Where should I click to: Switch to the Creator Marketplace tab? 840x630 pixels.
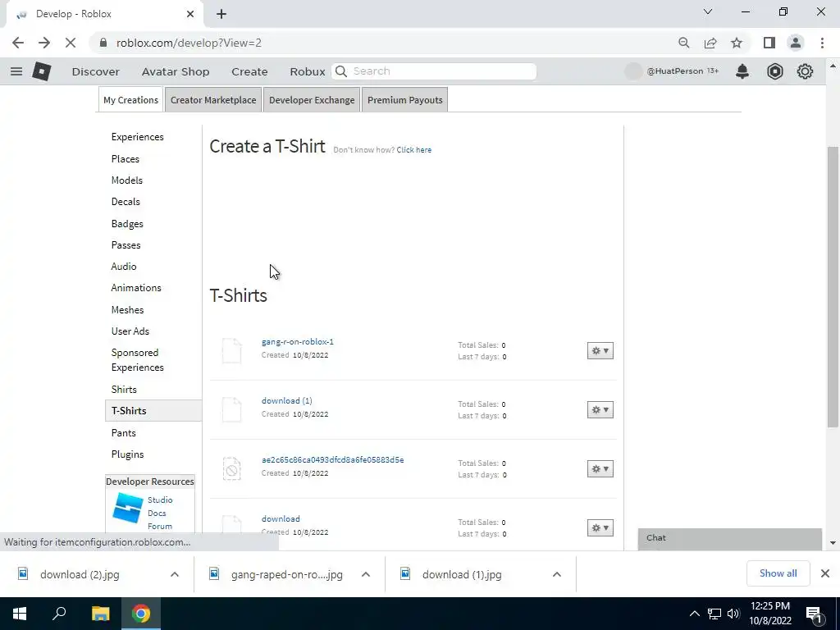click(213, 100)
